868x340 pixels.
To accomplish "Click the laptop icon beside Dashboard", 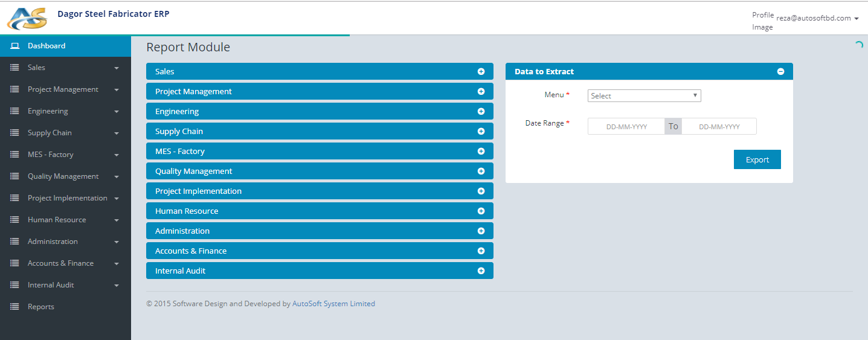I will coord(15,46).
